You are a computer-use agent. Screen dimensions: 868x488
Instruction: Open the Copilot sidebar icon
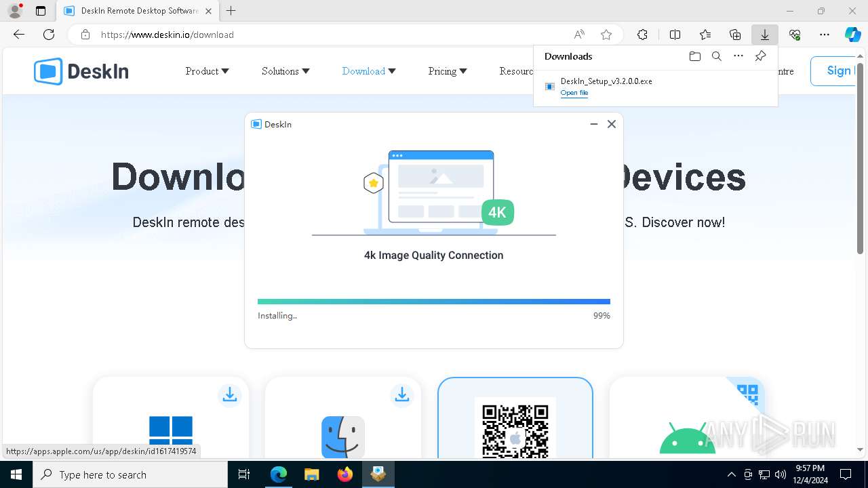[x=852, y=35]
